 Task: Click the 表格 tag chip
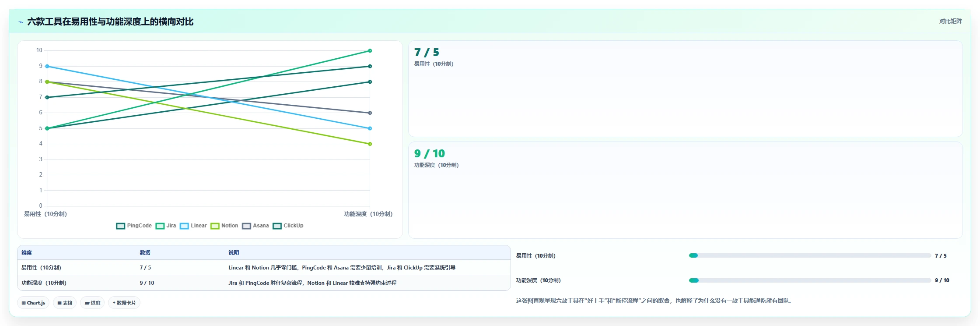65,303
